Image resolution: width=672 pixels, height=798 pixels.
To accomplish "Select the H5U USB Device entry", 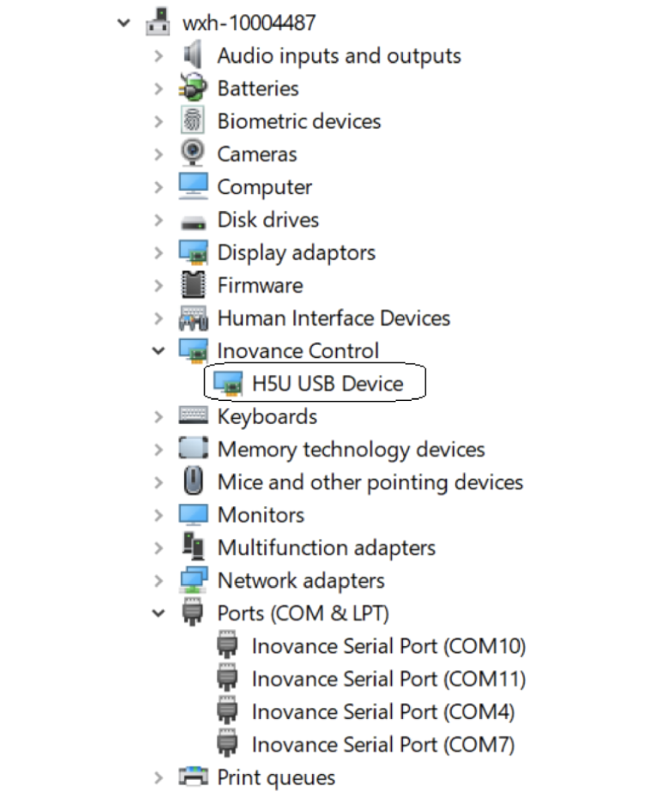I will click(327, 384).
